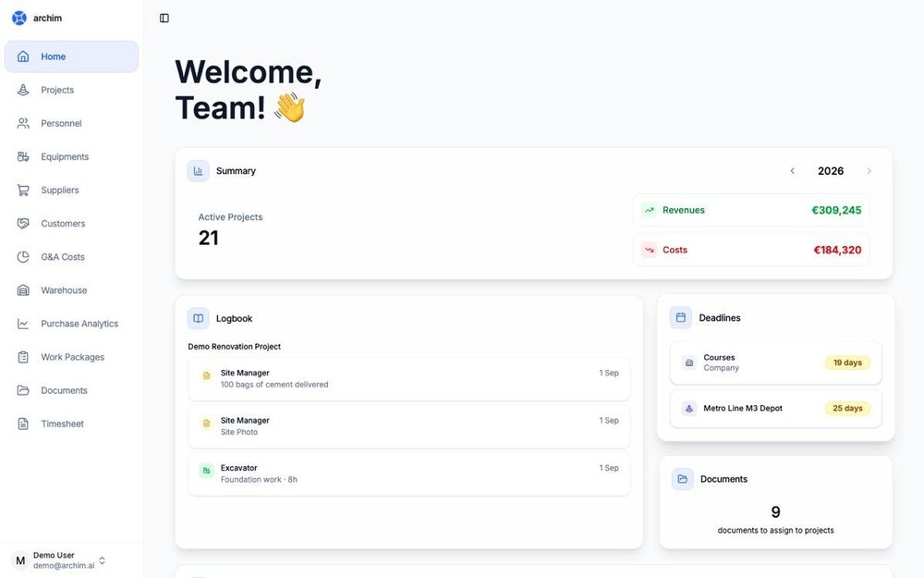Click the Revenues trending-up icon

pyautogui.click(x=649, y=210)
